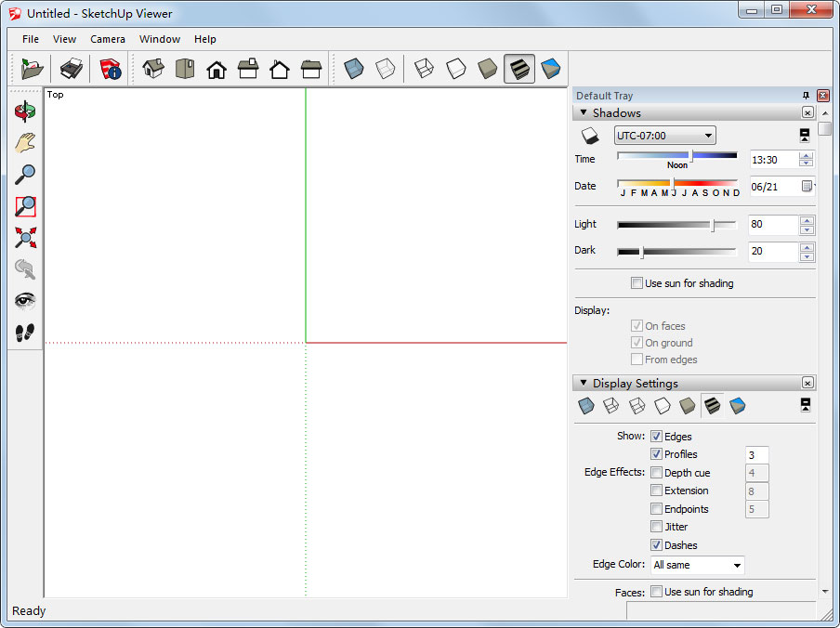
Task: Uncheck the Dashes checkbox
Action: pos(656,545)
